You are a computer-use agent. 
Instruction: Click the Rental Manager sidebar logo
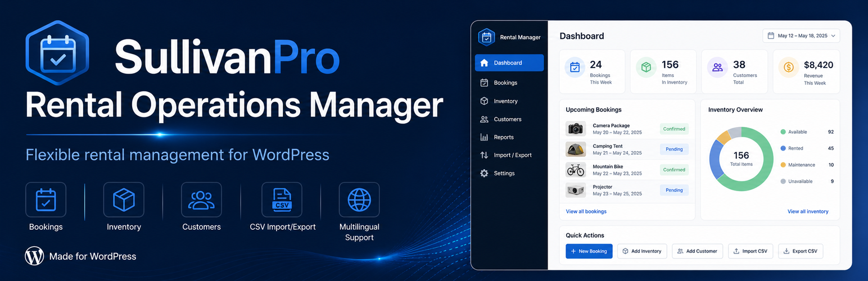(486, 38)
